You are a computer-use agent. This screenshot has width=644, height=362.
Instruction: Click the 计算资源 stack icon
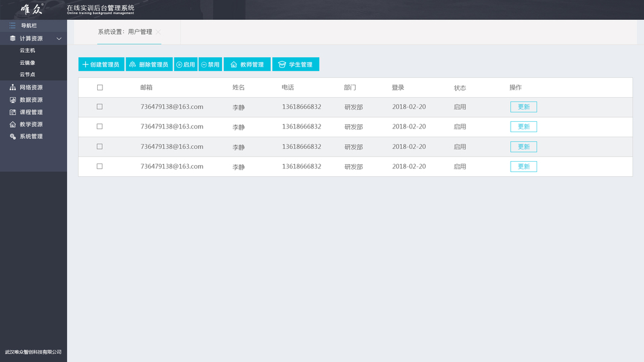pos(12,38)
